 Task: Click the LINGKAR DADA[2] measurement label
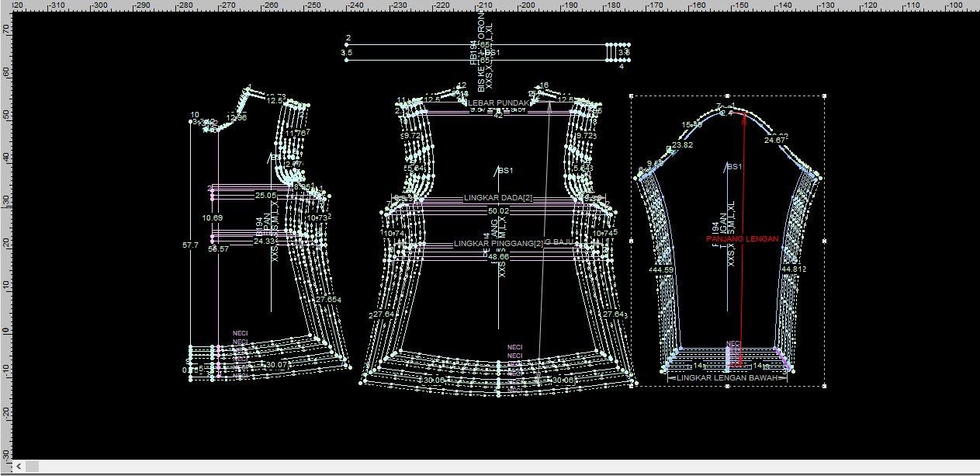pos(498,199)
